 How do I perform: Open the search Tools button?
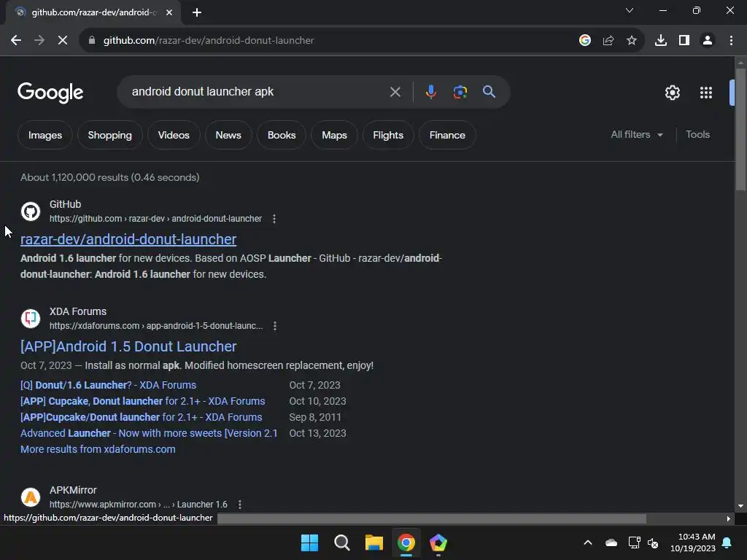pos(697,135)
